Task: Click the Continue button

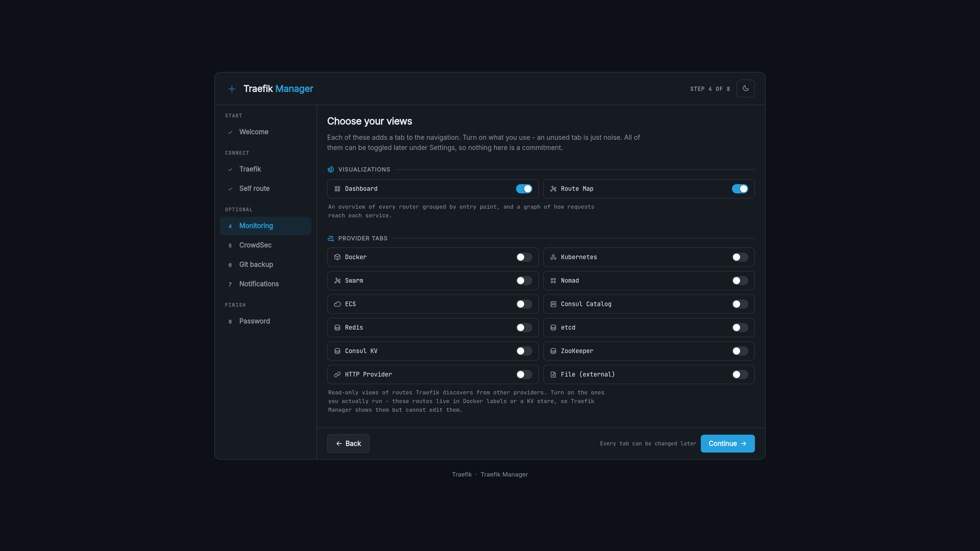Action: (x=727, y=444)
